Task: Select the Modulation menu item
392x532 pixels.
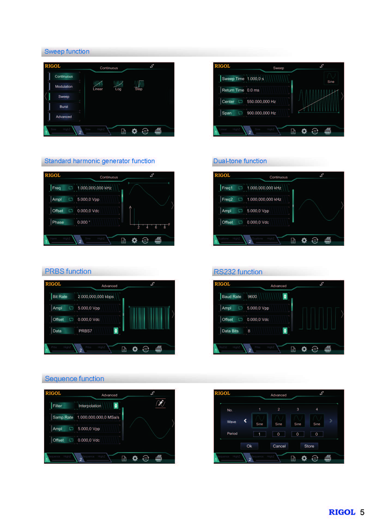Action: (64, 87)
